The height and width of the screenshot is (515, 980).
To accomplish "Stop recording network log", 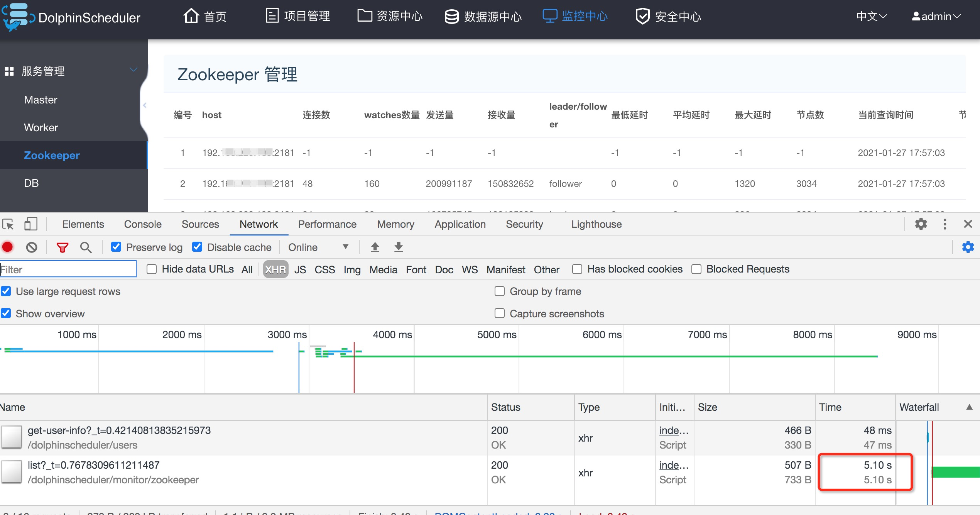I will (x=8, y=247).
